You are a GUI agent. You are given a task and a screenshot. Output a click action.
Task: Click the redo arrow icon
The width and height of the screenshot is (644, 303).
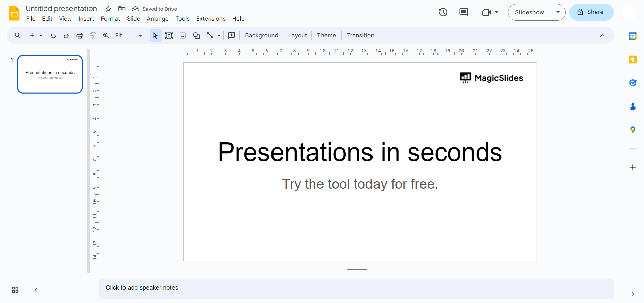point(66,36)
